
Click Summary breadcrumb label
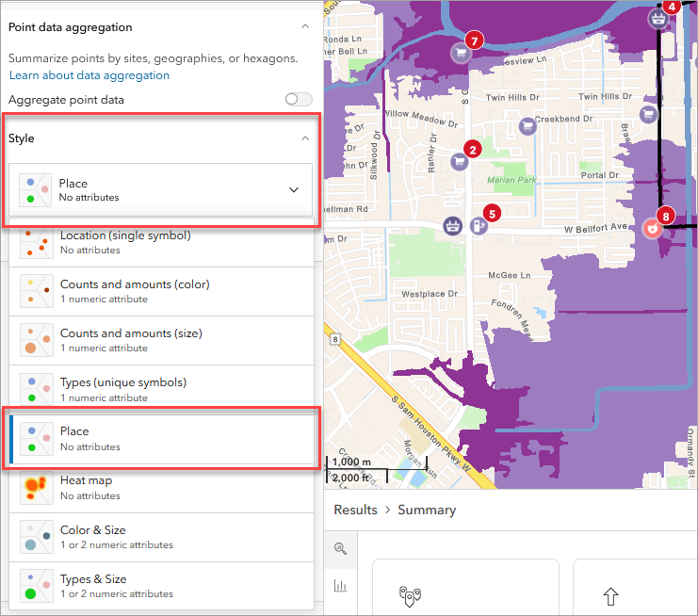point(427,510)
